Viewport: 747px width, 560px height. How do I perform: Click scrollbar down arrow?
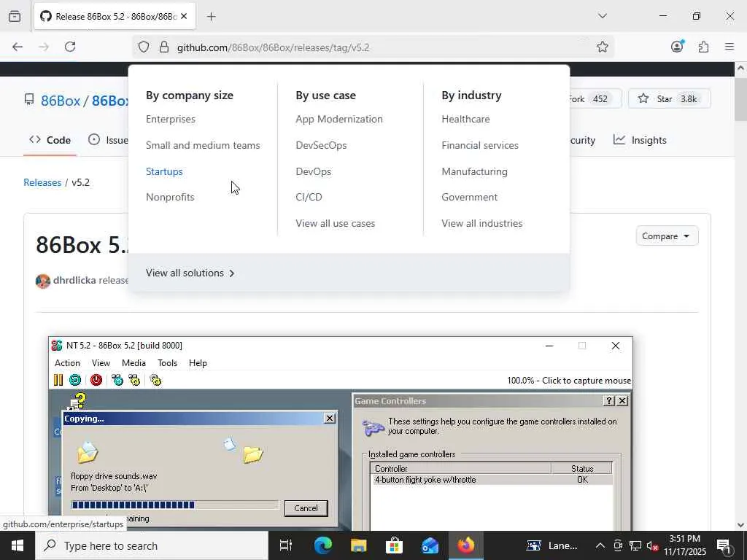[740, 525]
